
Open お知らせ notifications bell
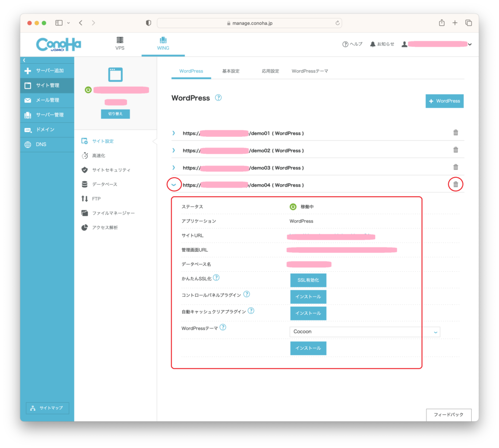tap(382, 44)
